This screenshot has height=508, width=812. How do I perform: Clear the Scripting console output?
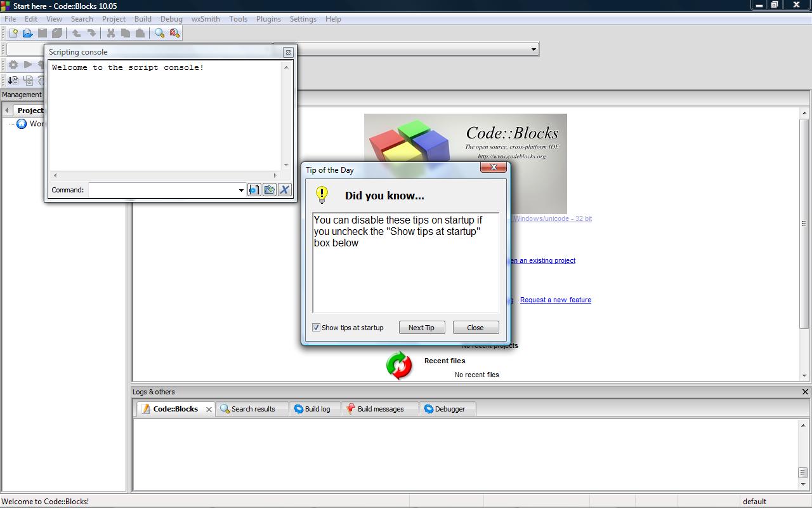(x=285, y=190)
